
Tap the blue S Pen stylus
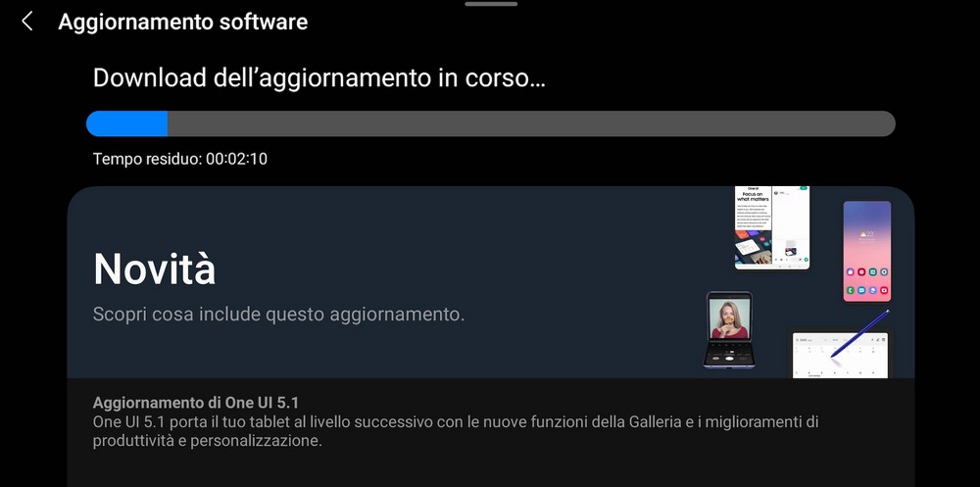tap(859, 334)
